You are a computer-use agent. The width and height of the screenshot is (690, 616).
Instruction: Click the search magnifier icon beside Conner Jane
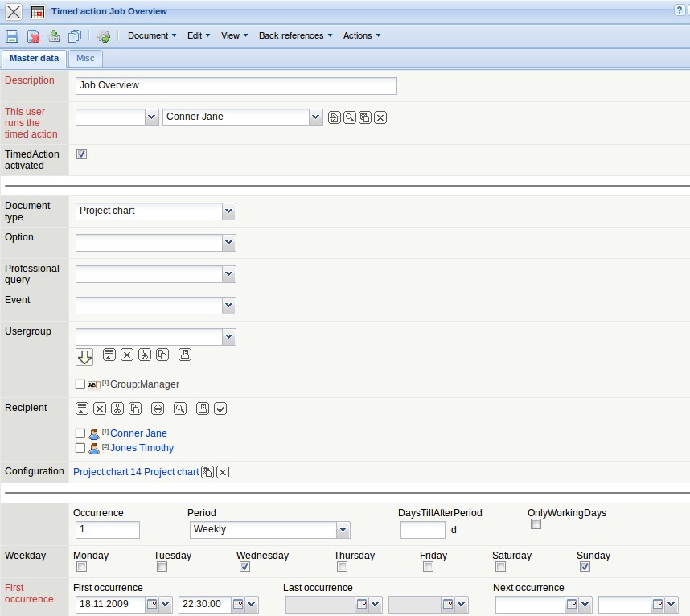tap(350, 117)
